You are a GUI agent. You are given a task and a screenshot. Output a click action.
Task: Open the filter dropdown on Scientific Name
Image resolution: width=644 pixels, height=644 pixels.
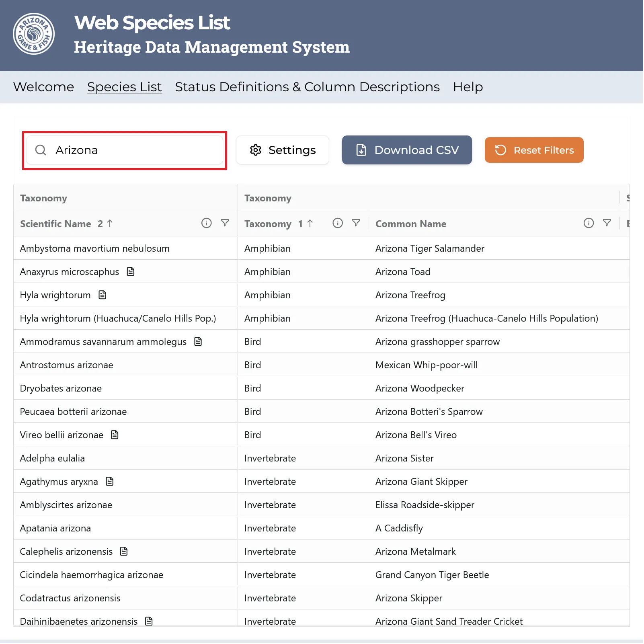point(226,223)
